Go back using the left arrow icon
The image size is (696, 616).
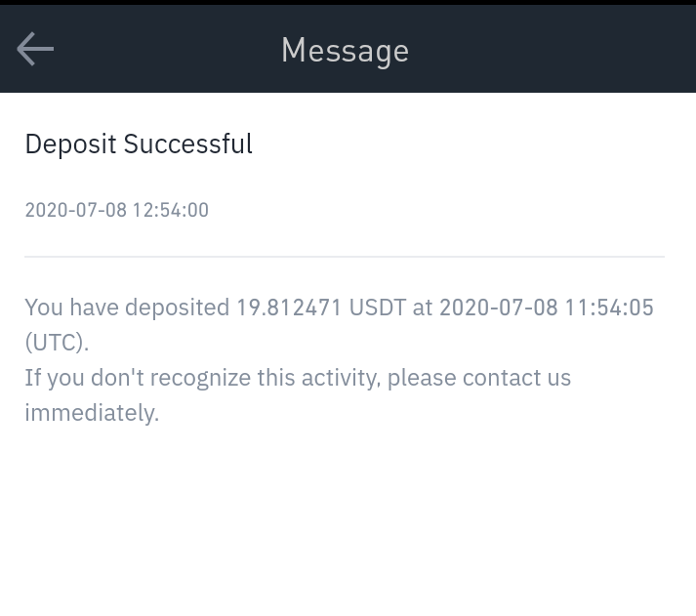35,49
